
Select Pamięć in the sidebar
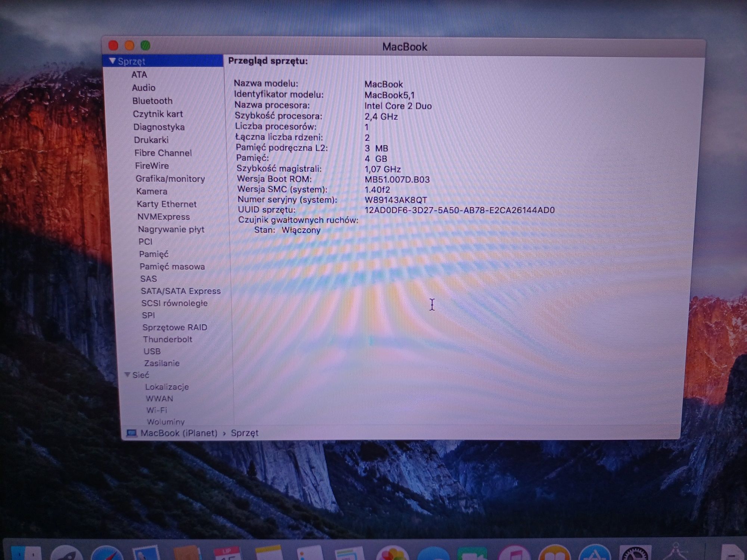pyautogui.click(x=154, y=254)
